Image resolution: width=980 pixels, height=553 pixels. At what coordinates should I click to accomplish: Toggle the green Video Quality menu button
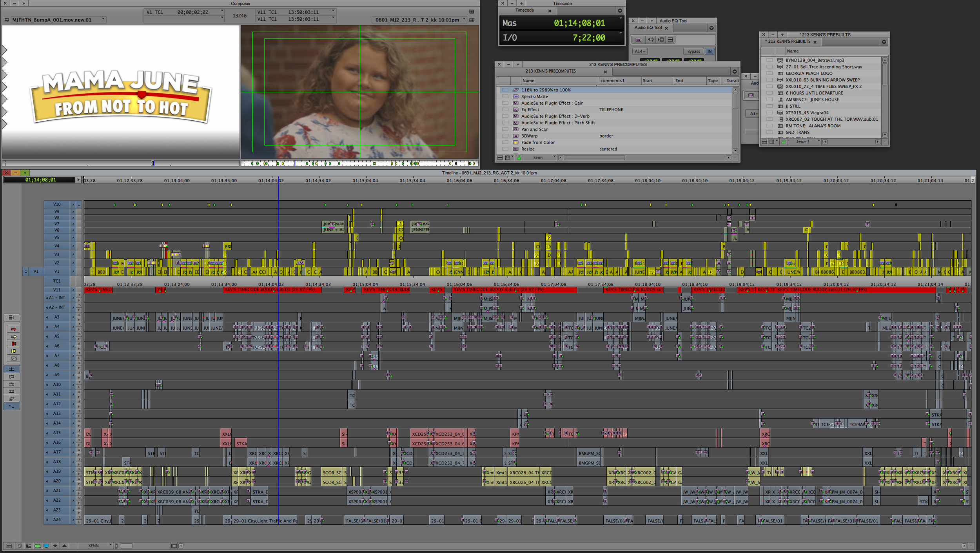(37, 546)
